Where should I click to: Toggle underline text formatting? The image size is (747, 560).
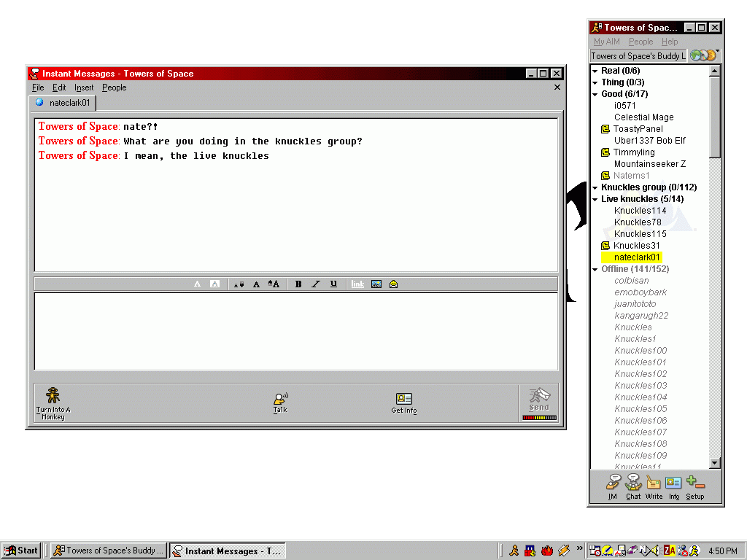333,284
